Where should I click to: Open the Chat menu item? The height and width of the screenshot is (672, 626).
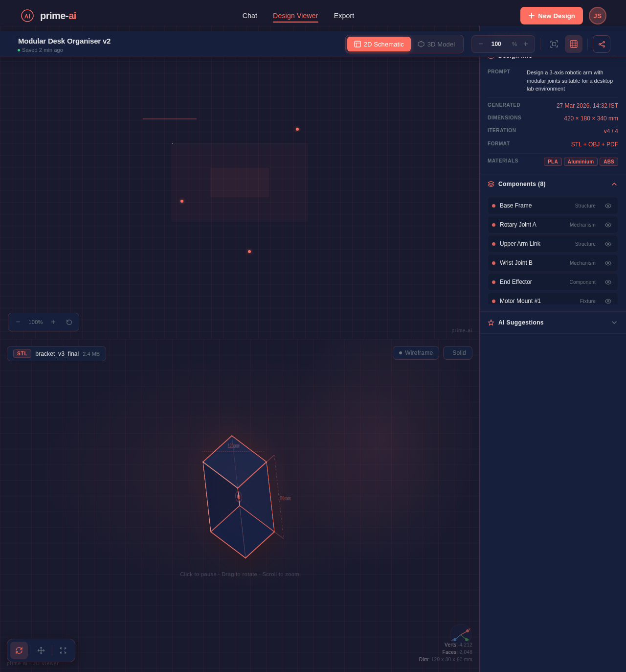click(249, 16)
